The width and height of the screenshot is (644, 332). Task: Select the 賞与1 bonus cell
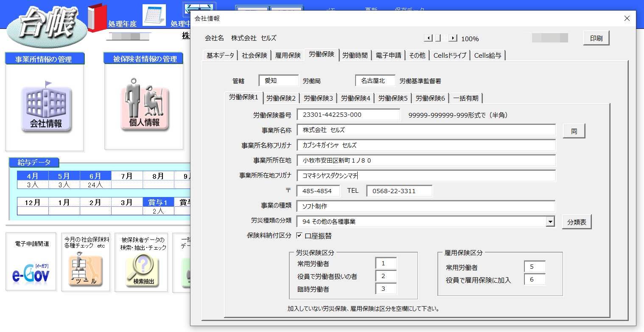(x=158, y=202)
